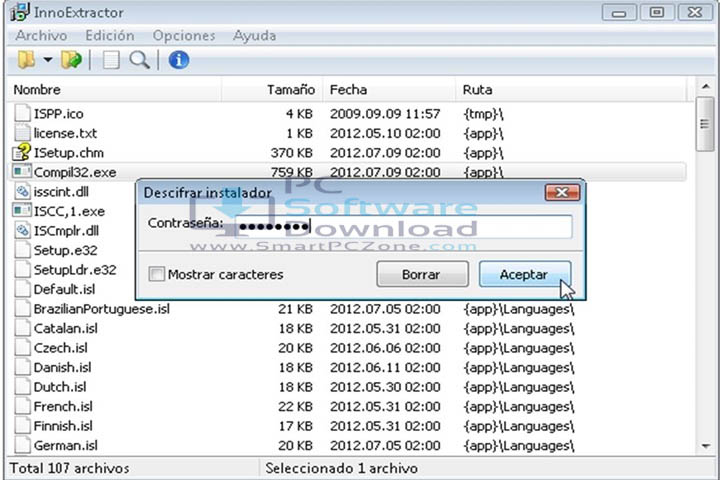Click the Default.isl file icon

coord(22,289)
